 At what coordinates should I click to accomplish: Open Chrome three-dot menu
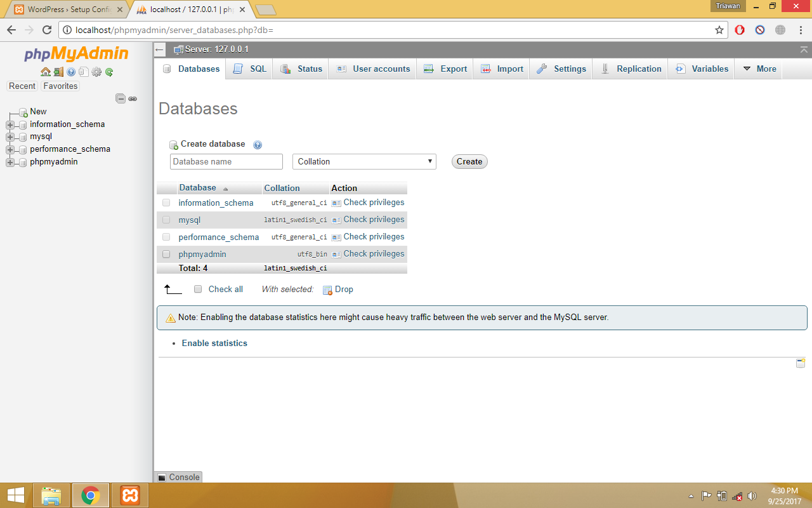800,30
